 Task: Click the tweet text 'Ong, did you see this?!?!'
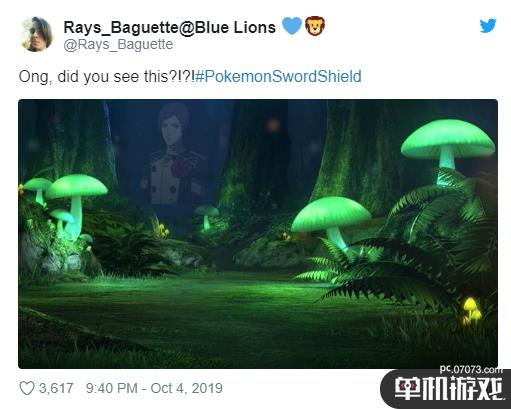click(x=107, y=76)
